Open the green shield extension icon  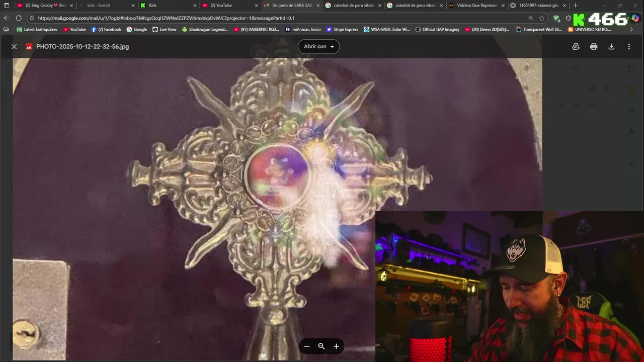tap(556, 18)
